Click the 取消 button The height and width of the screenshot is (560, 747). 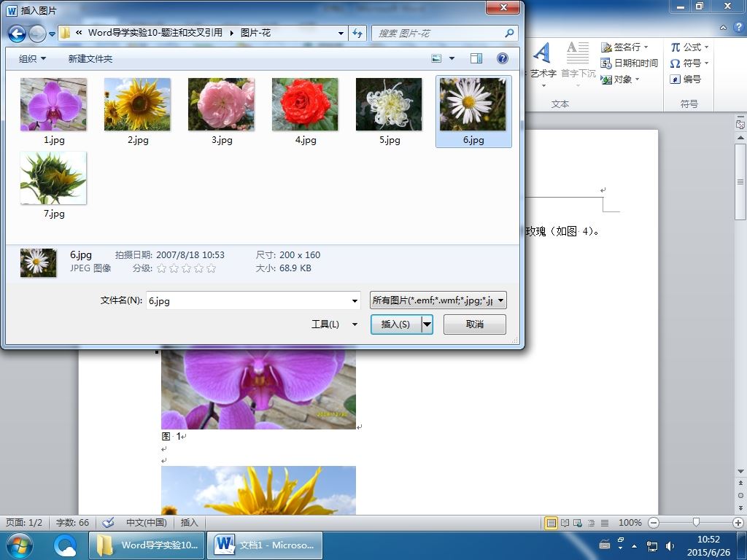pos(474,324)
